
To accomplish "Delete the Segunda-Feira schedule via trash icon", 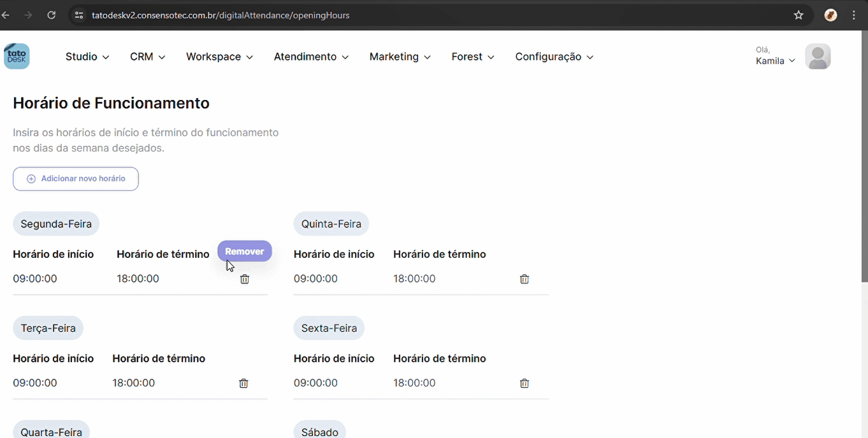I will 245,279.
